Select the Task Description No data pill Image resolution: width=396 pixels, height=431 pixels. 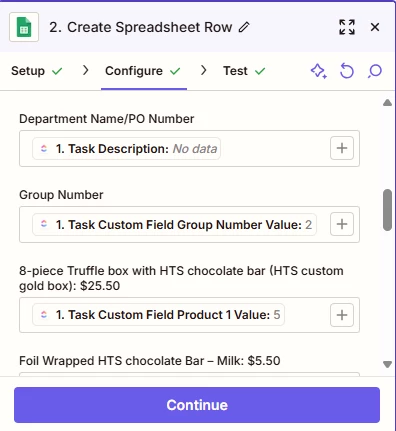pyautogui.click(x=126, y=149)
